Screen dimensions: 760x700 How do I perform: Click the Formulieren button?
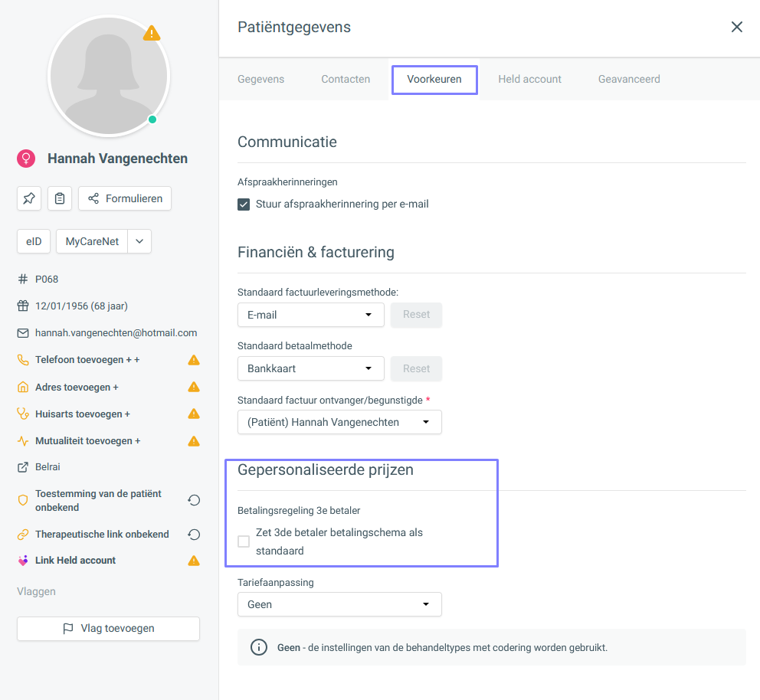[x=125, y=198]
